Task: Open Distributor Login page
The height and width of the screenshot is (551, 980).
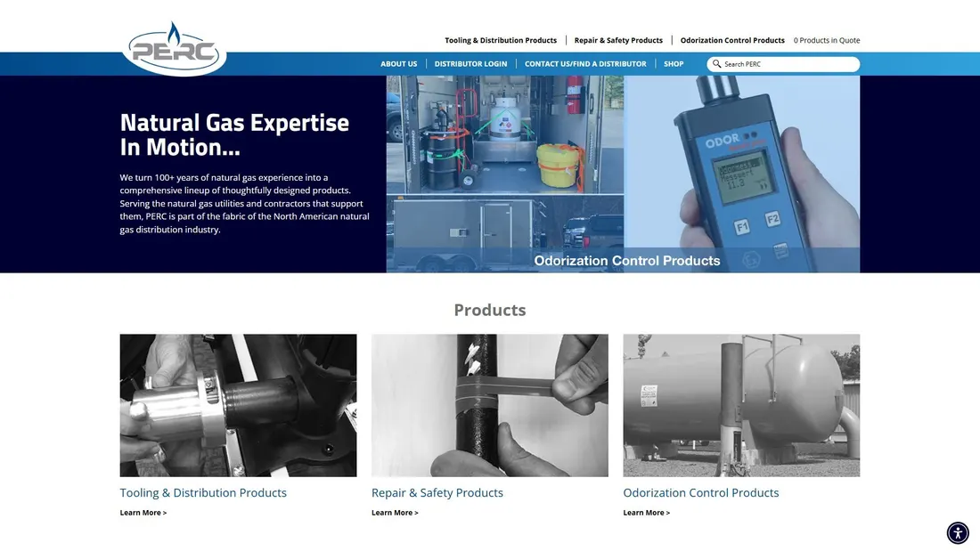Action: point(470,64)
